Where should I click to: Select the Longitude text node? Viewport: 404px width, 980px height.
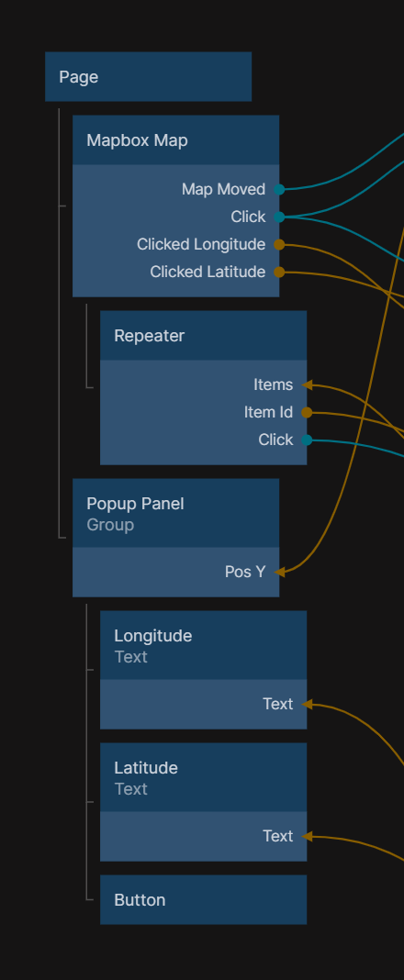(x=203, y=645)
